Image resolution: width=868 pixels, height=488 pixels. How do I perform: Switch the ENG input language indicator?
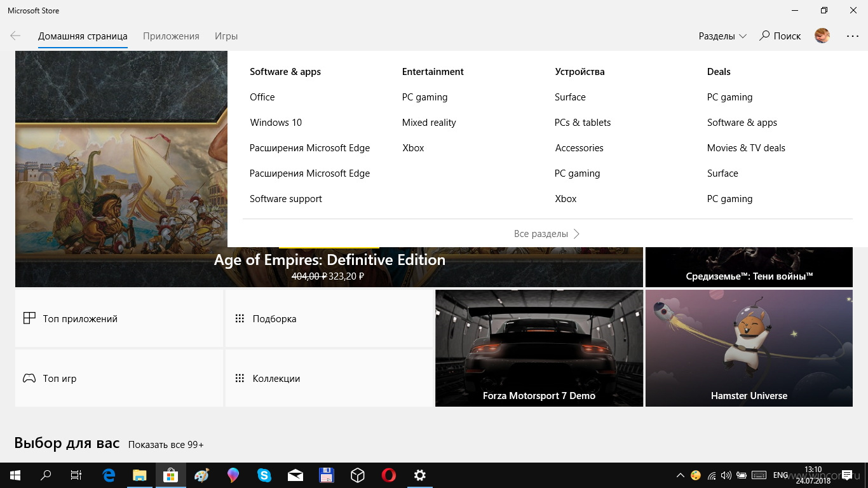click(780, 475)
